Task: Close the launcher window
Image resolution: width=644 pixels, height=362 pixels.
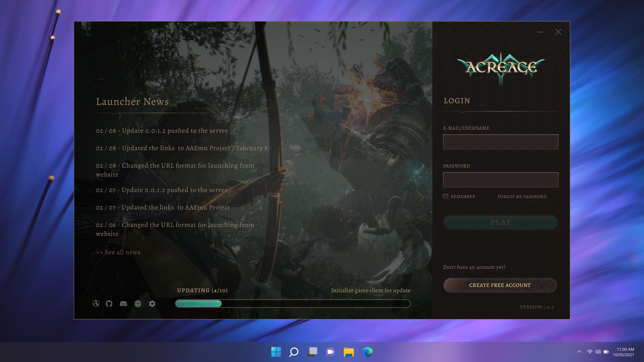Action: tap(558, 32)
